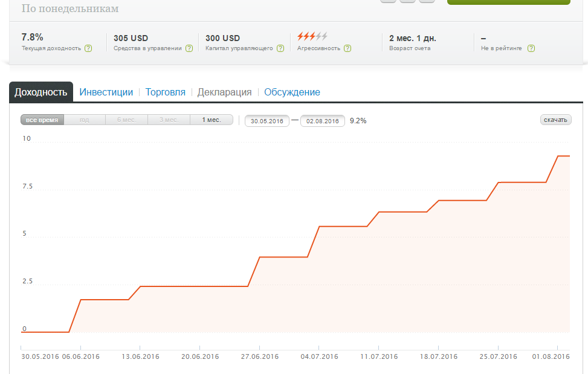This screenshot has width=588, height=374.
Task: Click the 300 USD manager capital value
Action: pyautogui.click(x=223, y=38)
